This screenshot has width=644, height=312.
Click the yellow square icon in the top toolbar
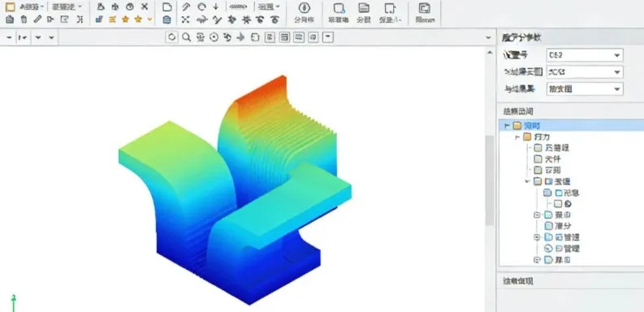click(x=10, y=7)
